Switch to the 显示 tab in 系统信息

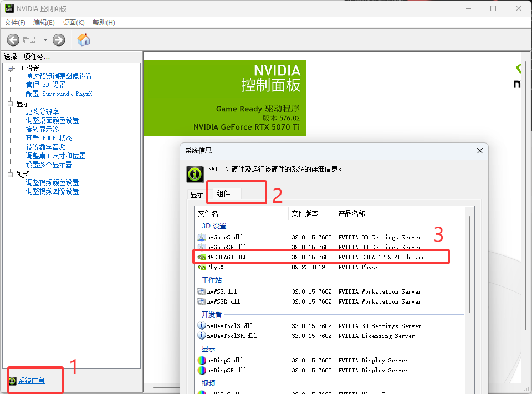coord(197,195)
